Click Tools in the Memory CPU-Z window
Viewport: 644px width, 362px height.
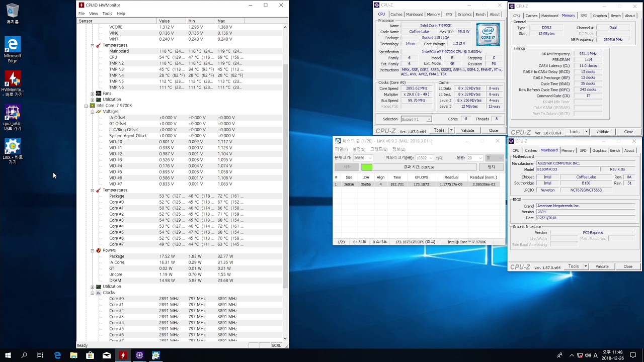click(x=574, y=132)
